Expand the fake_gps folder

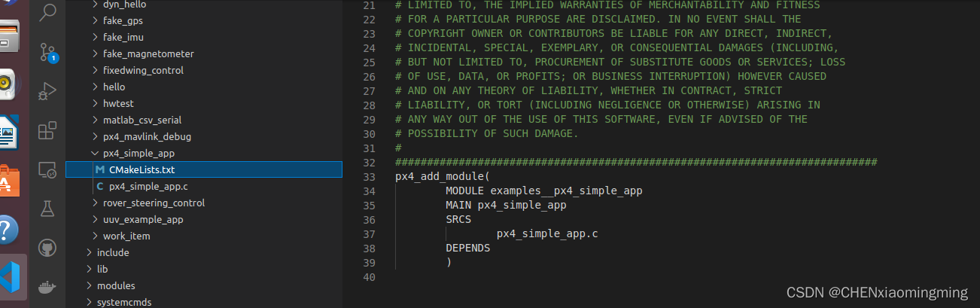pyautogui.click(x=204, y=20)
